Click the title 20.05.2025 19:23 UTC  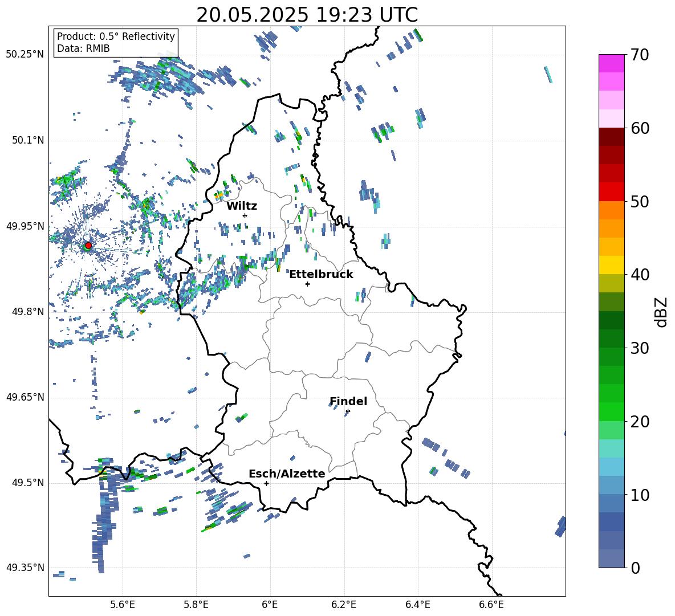click(x=307, y=15)
